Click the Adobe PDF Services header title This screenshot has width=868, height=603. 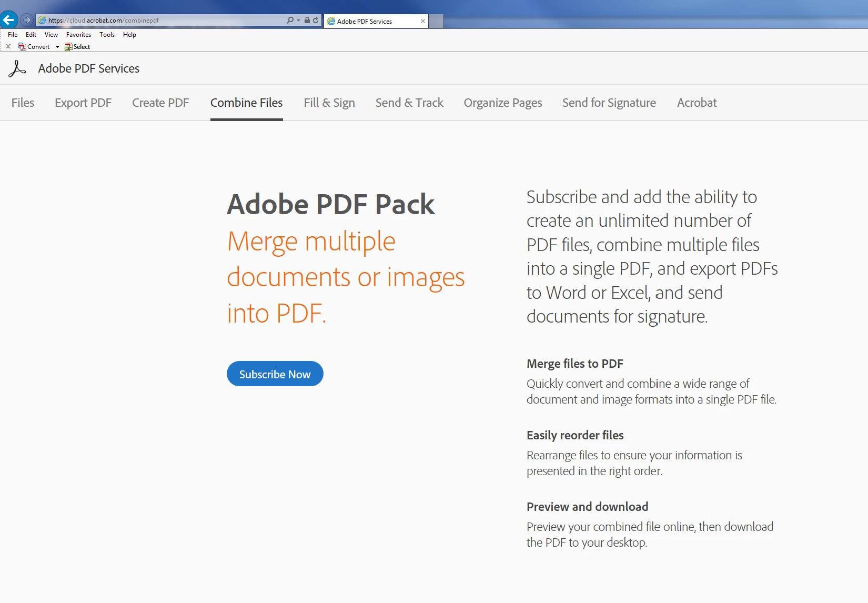[89, 68]
